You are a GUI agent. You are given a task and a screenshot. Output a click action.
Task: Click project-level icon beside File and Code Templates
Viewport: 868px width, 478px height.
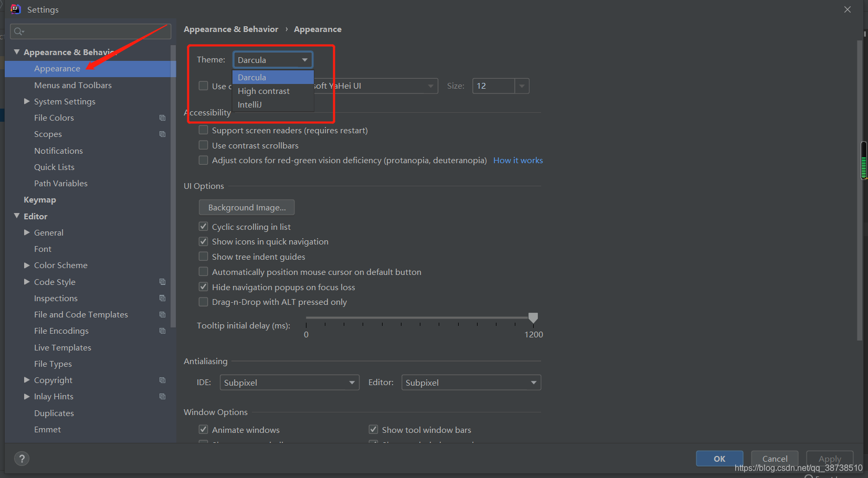(x=163, y=315)
